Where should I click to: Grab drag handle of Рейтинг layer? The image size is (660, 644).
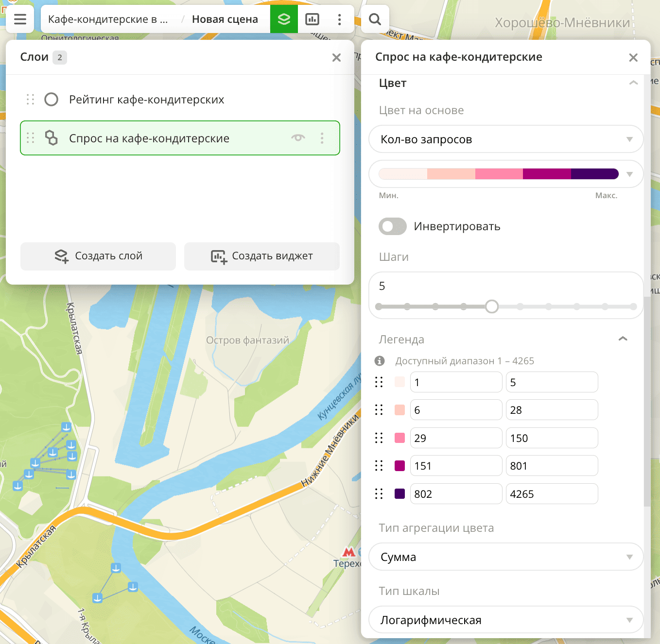pos(30,100)
